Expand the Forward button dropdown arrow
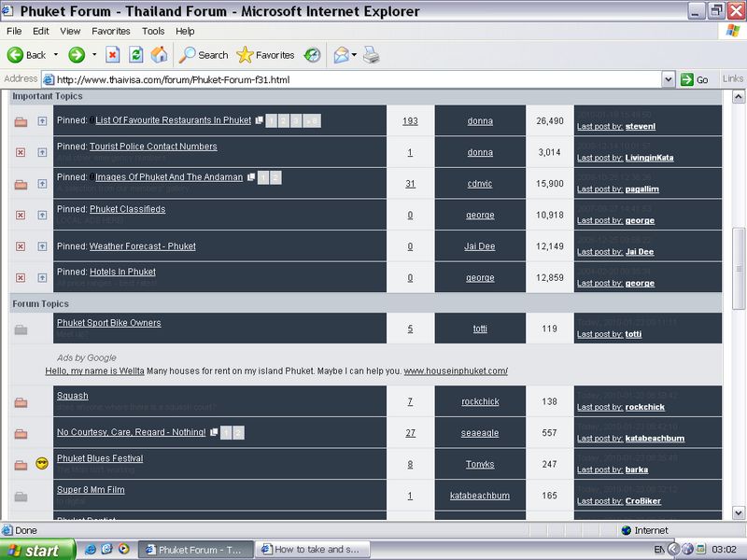Image resolution: width=747 pixels, height=560 pixels. (x=93, y=55)
